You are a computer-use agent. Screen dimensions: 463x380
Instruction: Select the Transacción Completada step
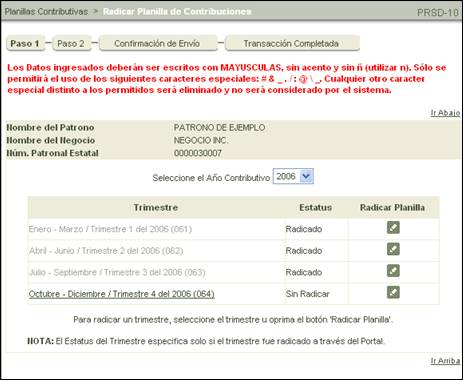(292, 44)
